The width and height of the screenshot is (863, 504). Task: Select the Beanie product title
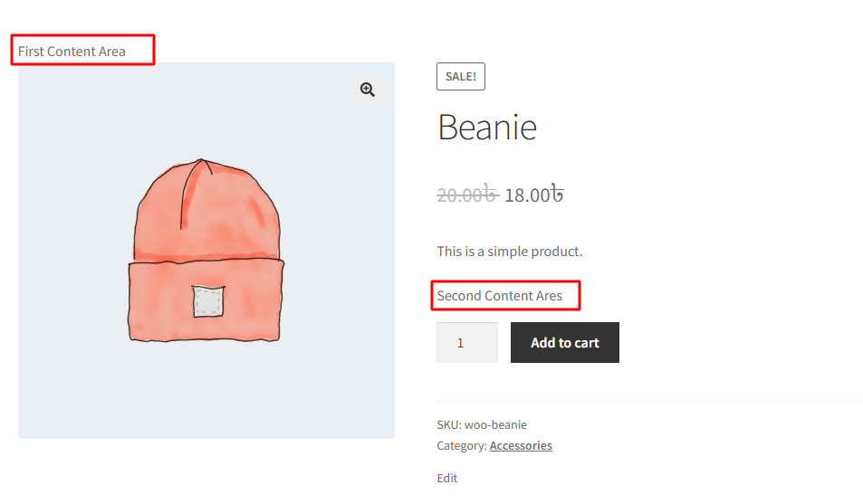487,127
